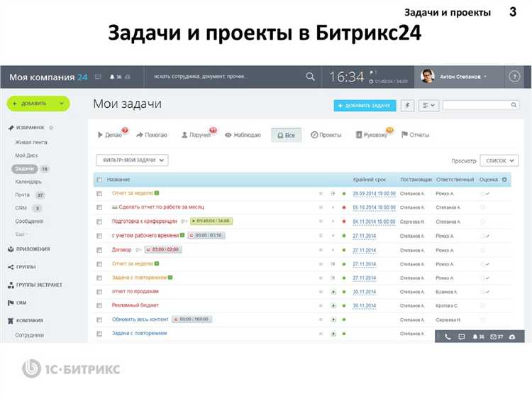Screen dimensions: 532x399
Task: Switch to 'Поручил' tab
Action: click(196, 135)
